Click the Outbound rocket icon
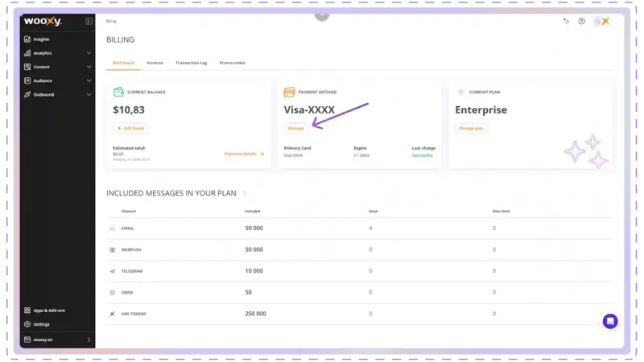 (x=27, y=94)
